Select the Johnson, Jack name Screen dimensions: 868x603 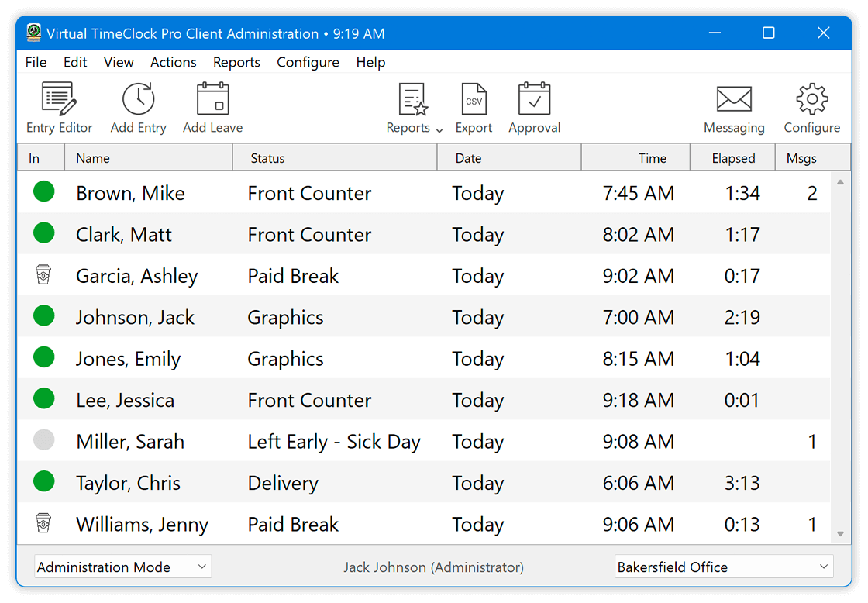tap(135, 318)
